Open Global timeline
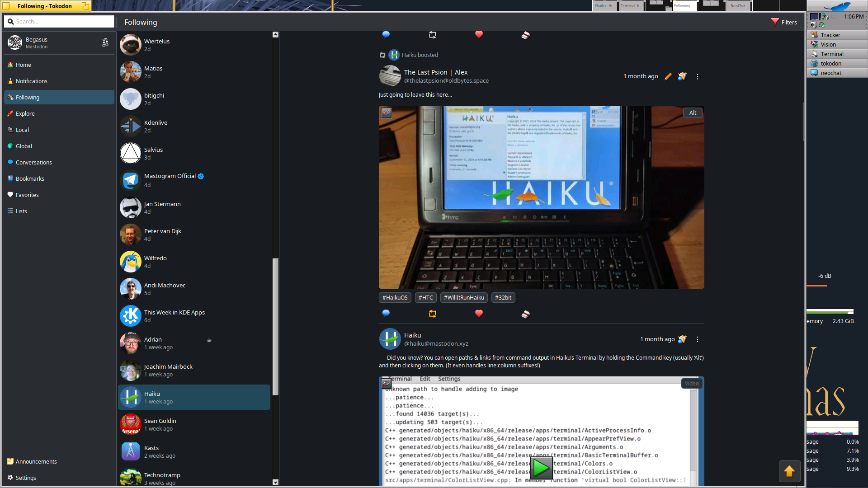 59,146
